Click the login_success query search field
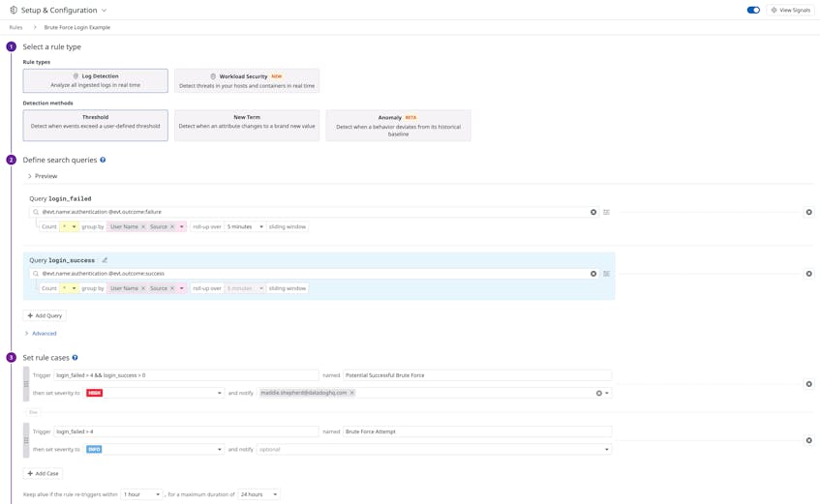820x504 pixels. click(314, 274)
